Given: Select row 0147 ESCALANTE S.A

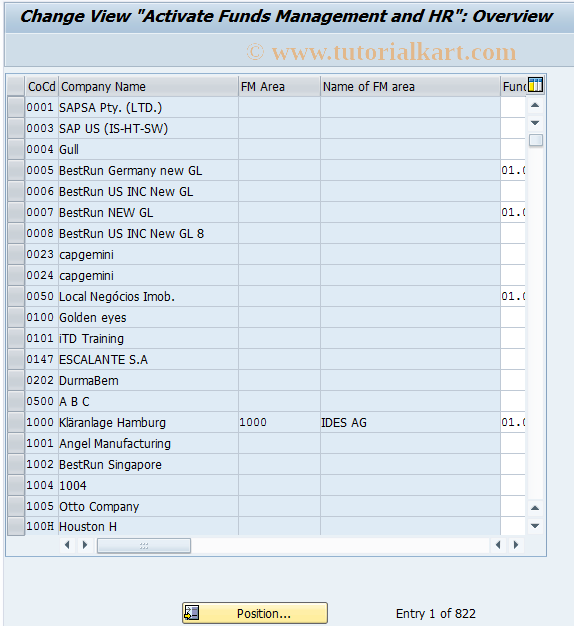Looking at the screenshot, I should 16,359.
